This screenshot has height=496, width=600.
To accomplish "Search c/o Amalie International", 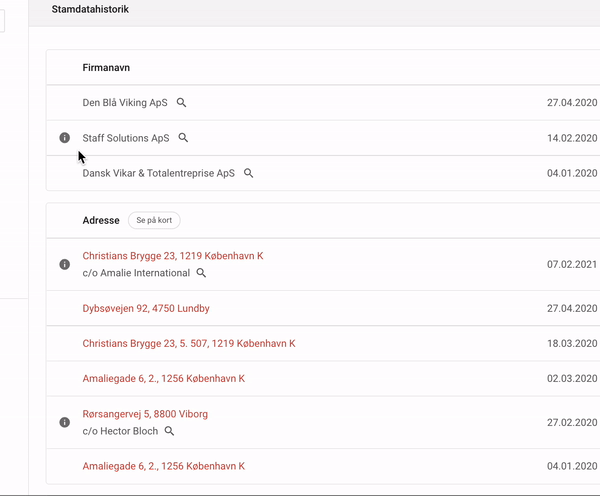I will (x=201, y=273).
